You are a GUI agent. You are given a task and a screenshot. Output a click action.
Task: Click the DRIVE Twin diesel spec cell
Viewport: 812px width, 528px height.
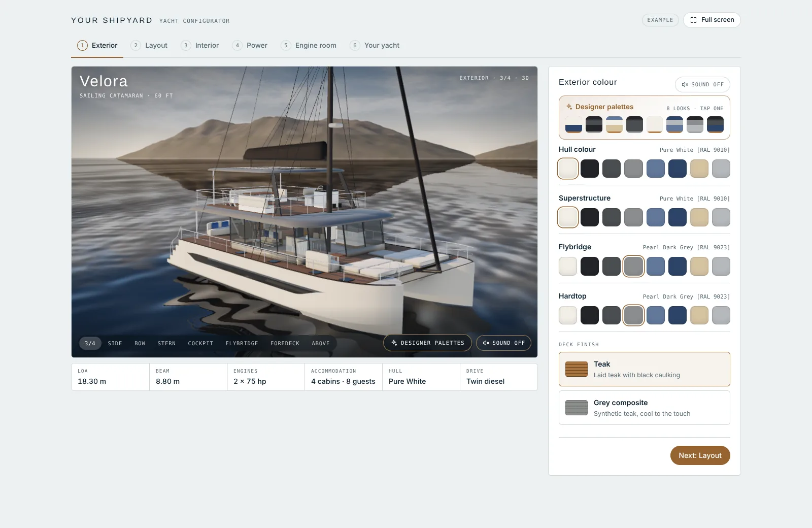pos(499,377)
